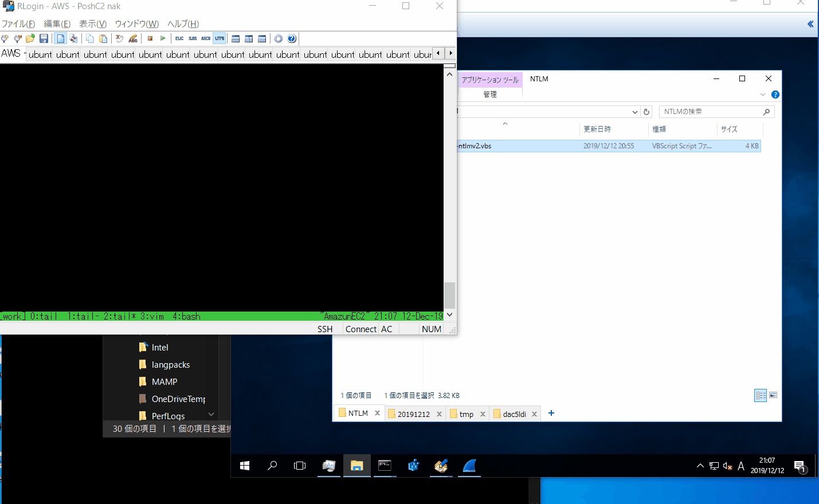Open 編集(E) menu in RLogin
This screenshot has width=819, height=504.
[57, 24]
